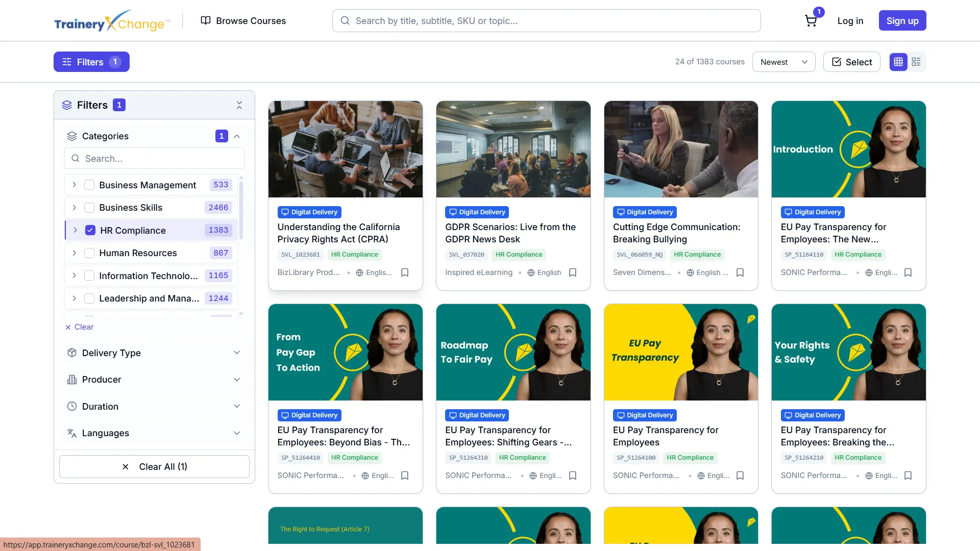Collapse the Categories filter section
This screenshot has height=551, width=980.
(237, 136)
